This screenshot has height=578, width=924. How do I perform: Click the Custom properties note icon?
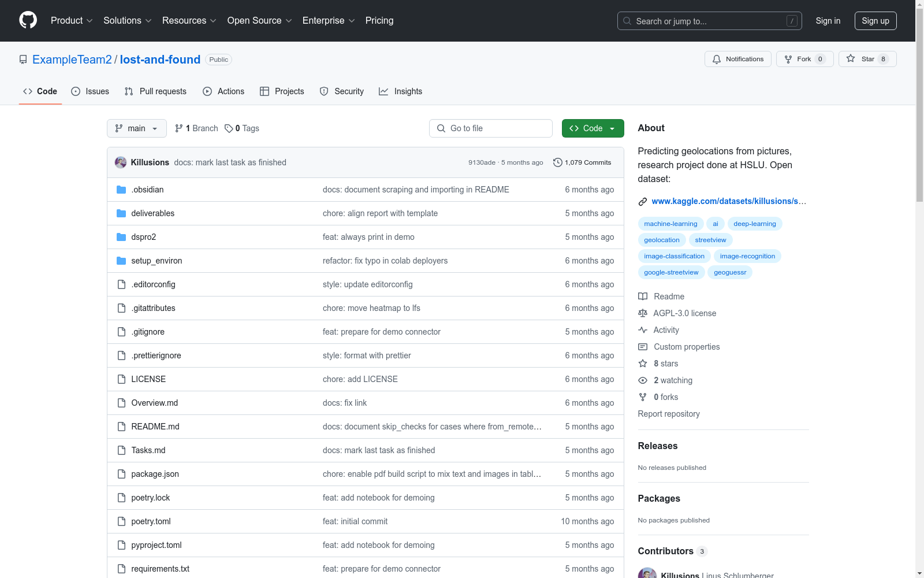point(643,347)
